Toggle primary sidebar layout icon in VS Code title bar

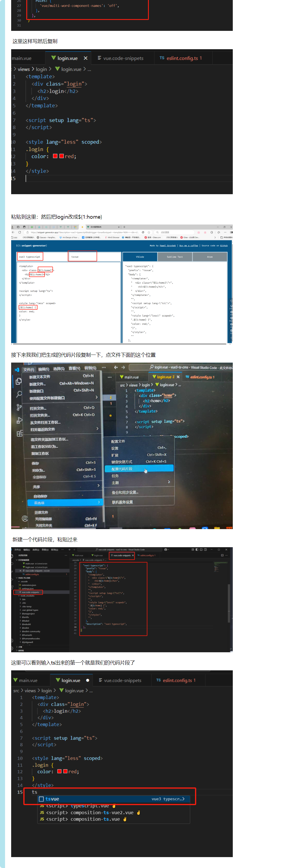coord(197,550)
